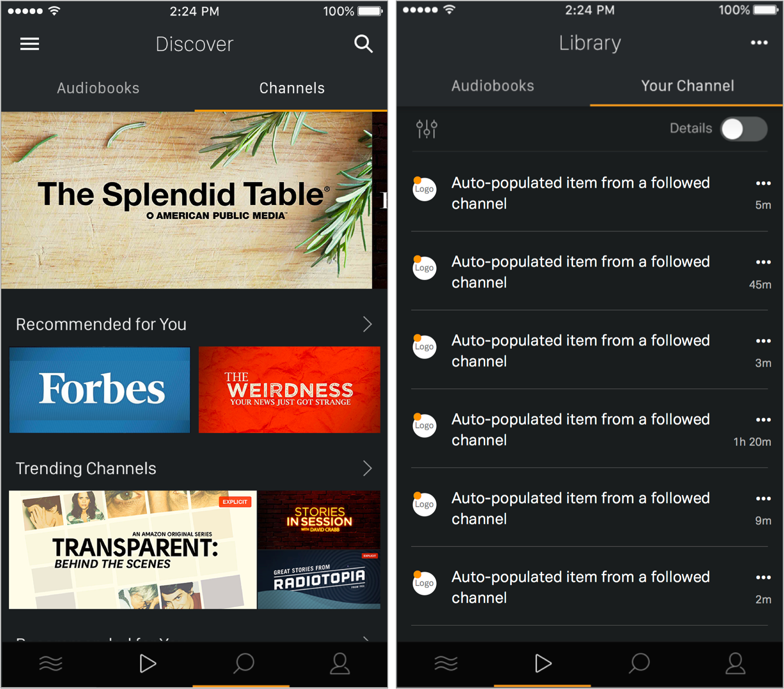Tap the Logo badge of the 3m item

[424, 347]
